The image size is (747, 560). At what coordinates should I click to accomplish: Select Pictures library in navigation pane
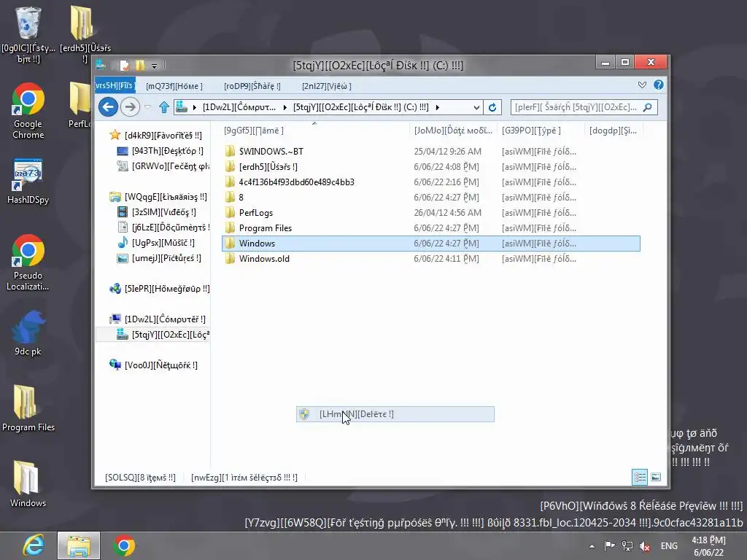159,258
